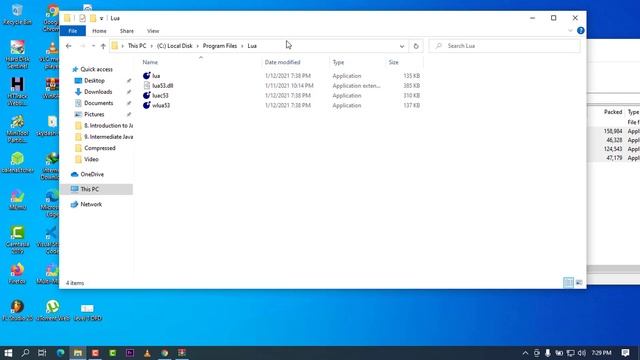Click the Hard Disk Sentinel desktop icon
Image resolution: width=640 pixels, height=360 pixels.
click(x=17, y=54)
